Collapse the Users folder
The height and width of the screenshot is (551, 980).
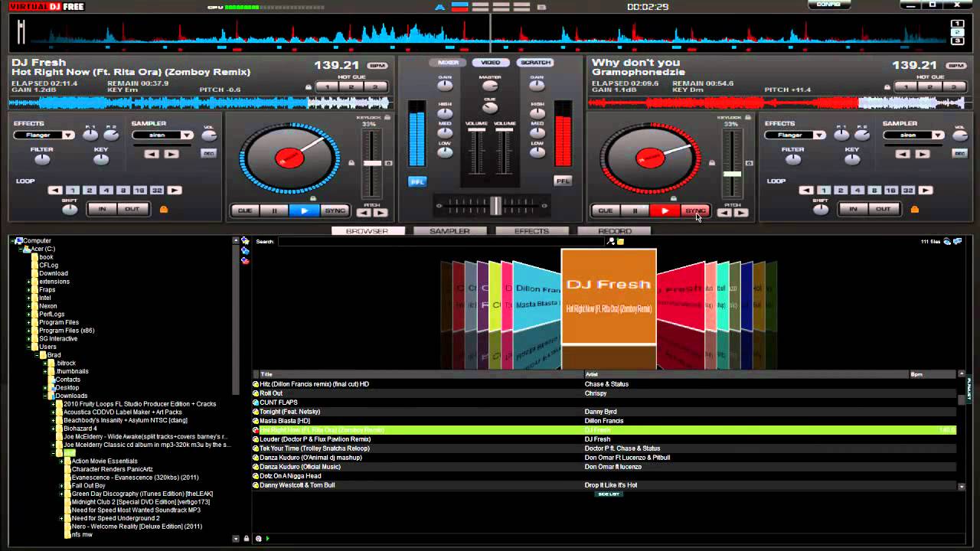point(29,347)
